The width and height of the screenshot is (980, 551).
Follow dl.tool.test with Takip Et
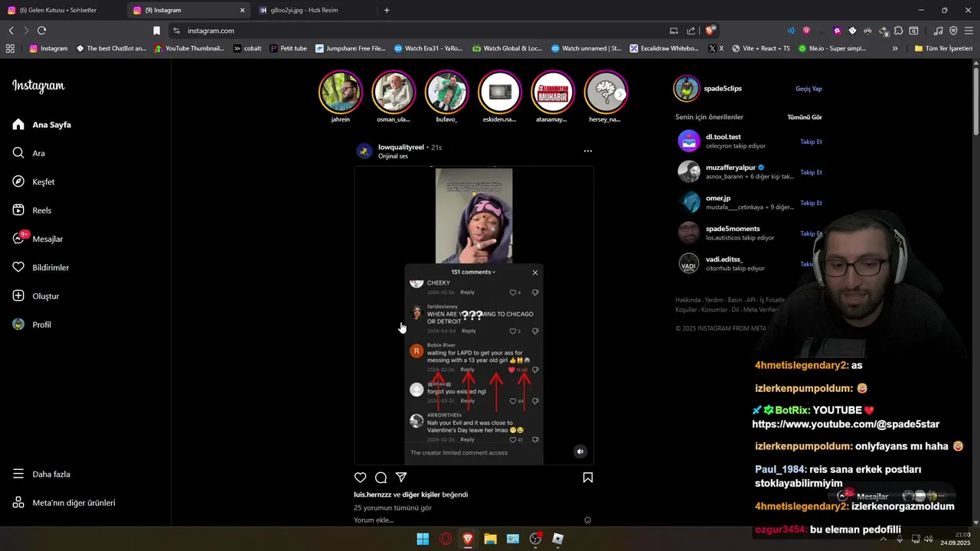[x=811, y=142]
